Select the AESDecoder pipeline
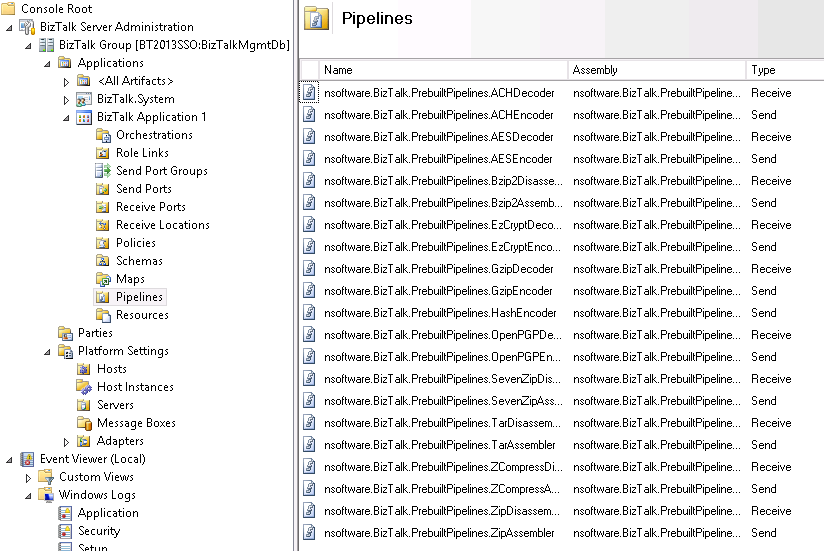 561,137
